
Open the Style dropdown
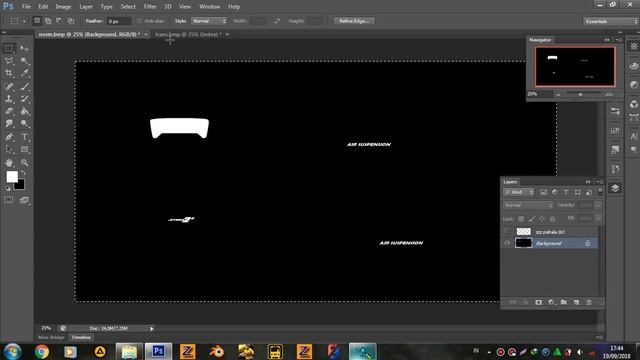click(x=209, y=21)
